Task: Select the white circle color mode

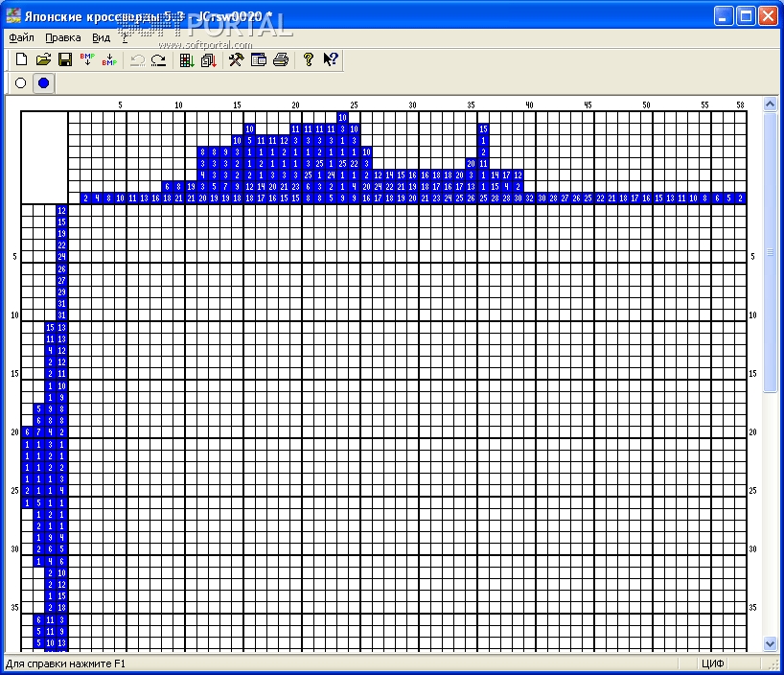Action: pyautogui.click(x=21, y=84)
